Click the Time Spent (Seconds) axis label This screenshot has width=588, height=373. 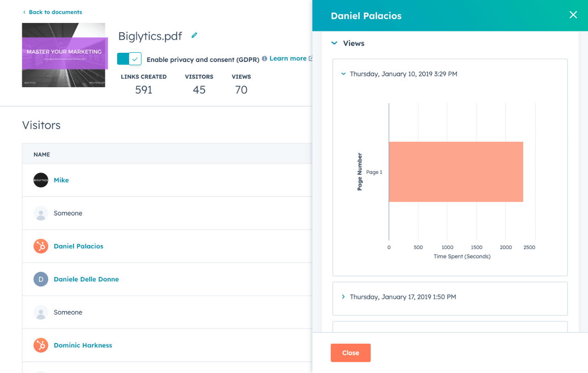(462, 256)
